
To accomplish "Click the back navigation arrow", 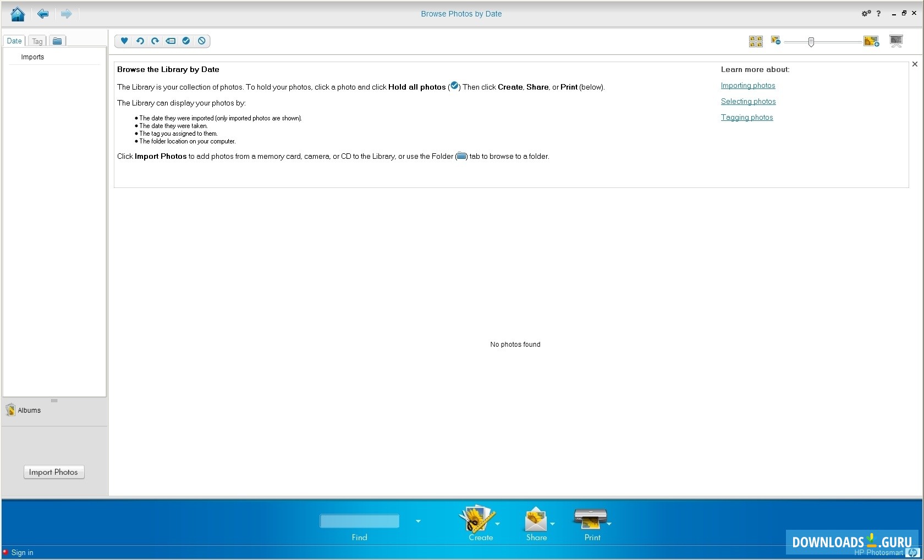I will pos(42,14).
